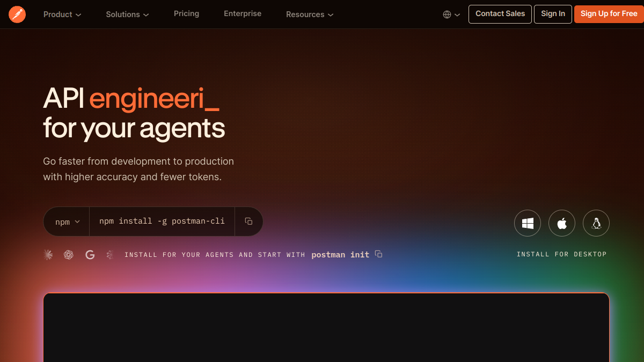Viewport: 644px width, 362px height.
Task: Select the Google G agent icon
Action: click(x=90, y=255)
